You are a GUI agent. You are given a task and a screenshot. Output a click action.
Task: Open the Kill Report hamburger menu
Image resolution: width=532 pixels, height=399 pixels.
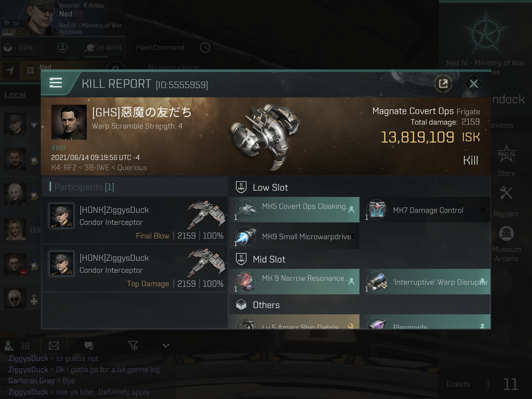tap(56, 83)
